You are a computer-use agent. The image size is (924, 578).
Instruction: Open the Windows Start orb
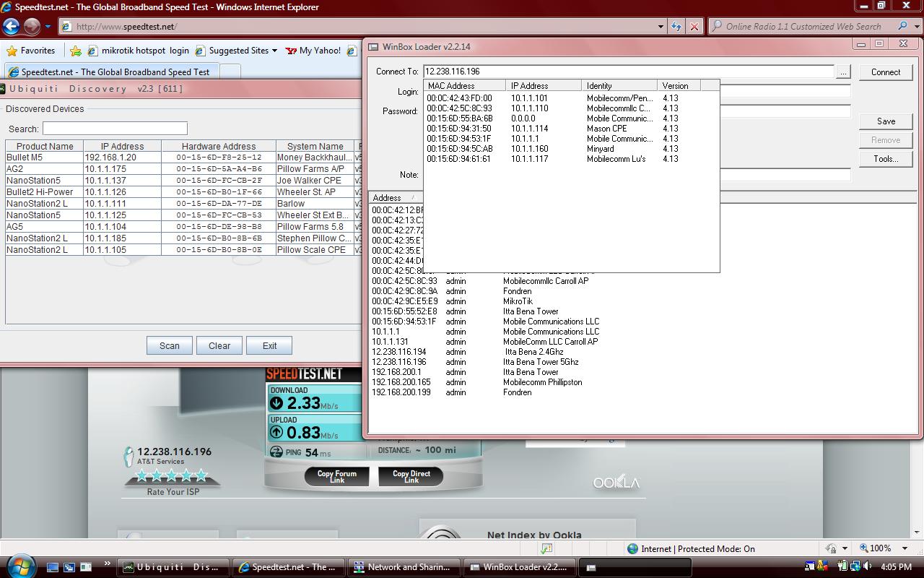click(19, 566)
